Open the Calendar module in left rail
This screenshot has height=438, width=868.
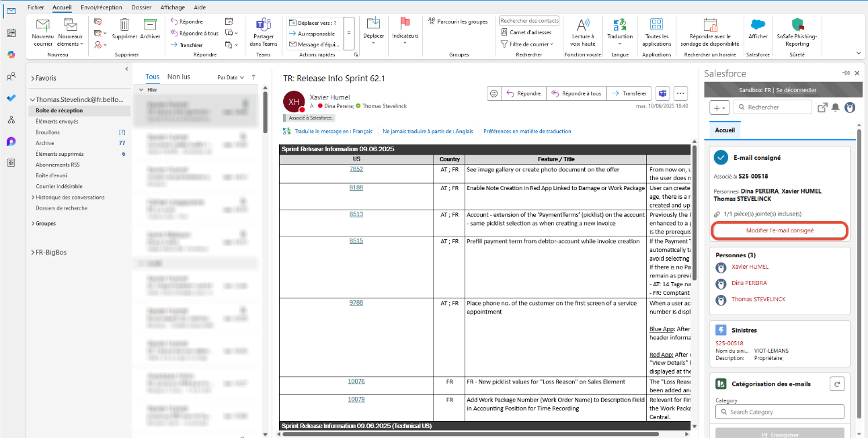coord(11,33)
